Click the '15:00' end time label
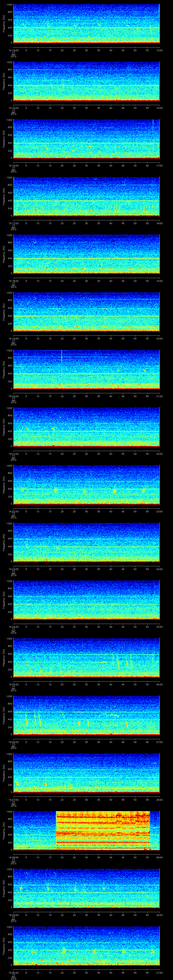The height and width of the screenshot is (980, 173). point(160,50)
